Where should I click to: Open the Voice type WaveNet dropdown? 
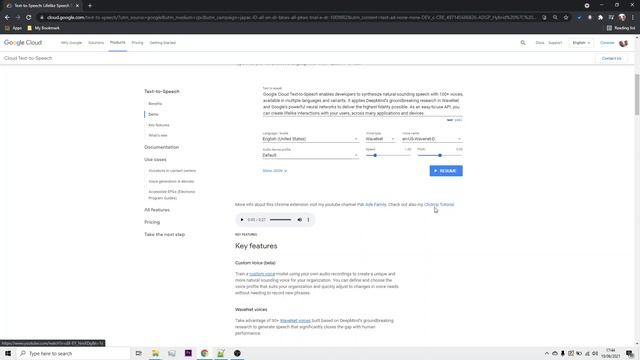tap(380, 139)
